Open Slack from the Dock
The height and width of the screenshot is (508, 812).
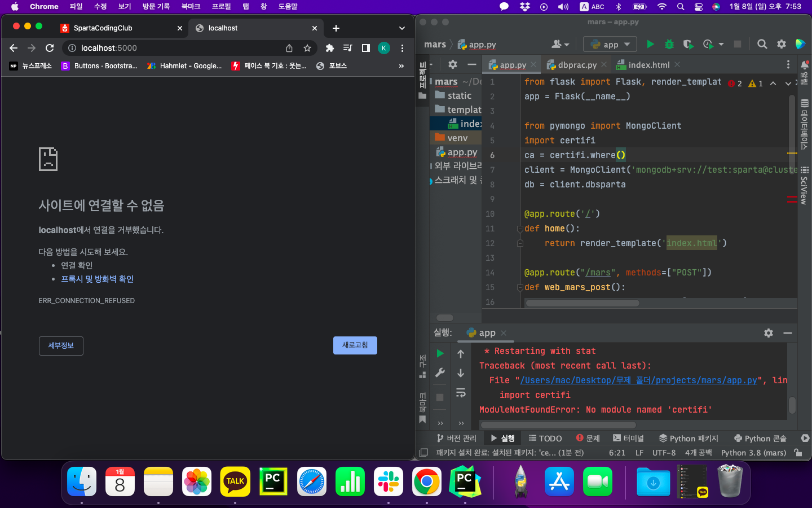[x=389, y=481]
